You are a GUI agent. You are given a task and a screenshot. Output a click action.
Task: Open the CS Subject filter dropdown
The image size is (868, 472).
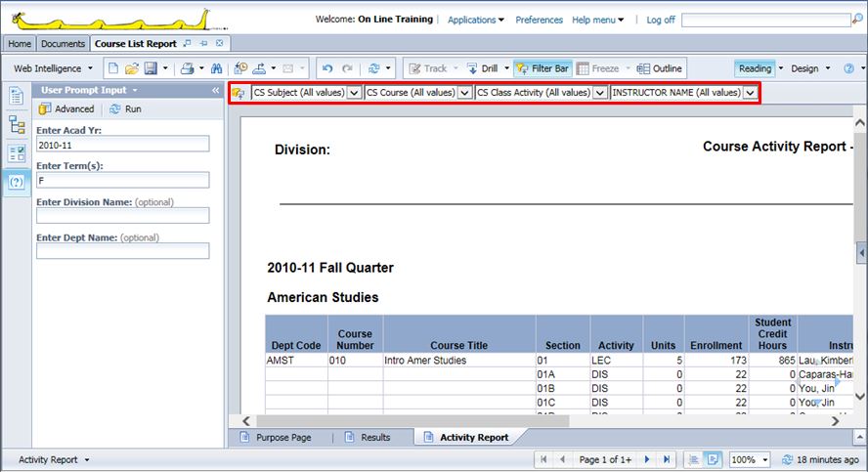click(354, 93)
